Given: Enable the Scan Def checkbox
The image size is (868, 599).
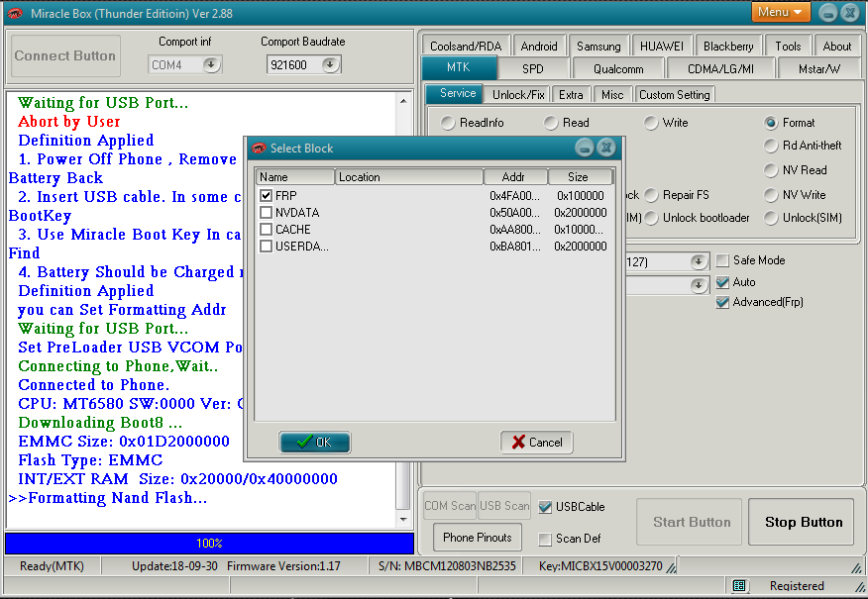Looking at the screenshot, I should pyautogui.click(x=545, y=539).
